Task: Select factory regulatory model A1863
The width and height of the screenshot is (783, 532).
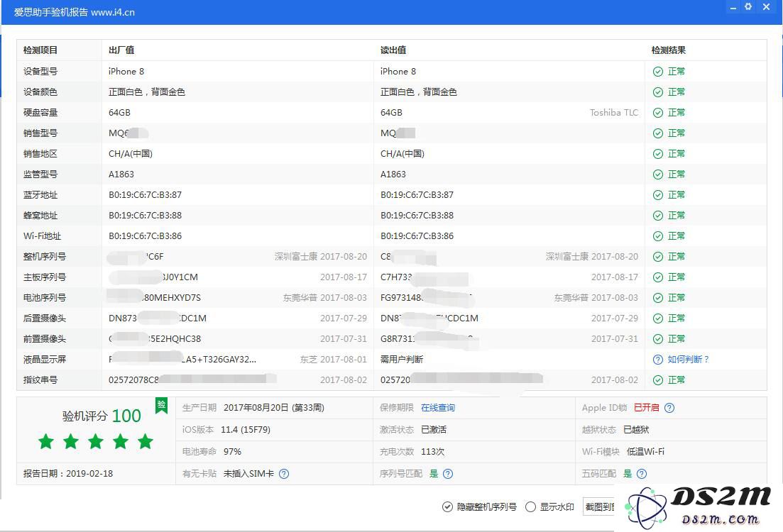Action: pos(121,174)
